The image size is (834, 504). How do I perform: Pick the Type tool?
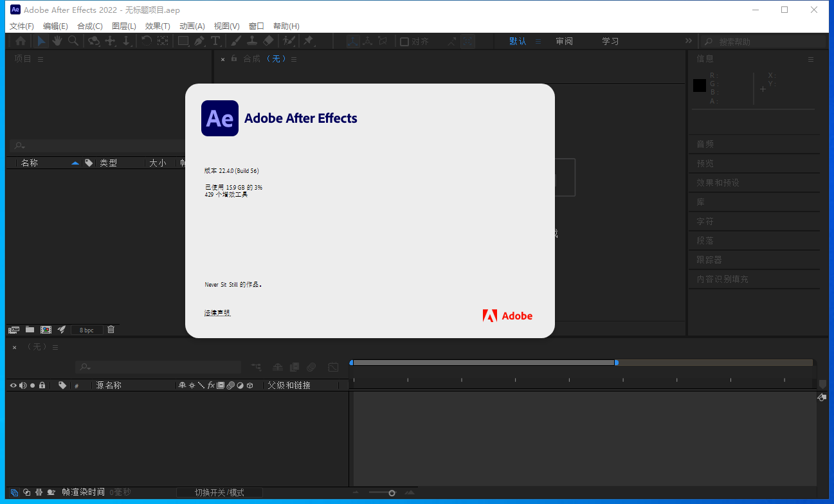(x=216, y=41)
